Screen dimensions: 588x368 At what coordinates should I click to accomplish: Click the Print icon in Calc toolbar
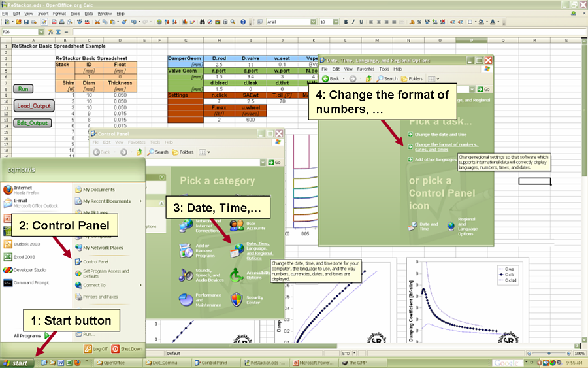pyautogui.click(x=62, y=22)
